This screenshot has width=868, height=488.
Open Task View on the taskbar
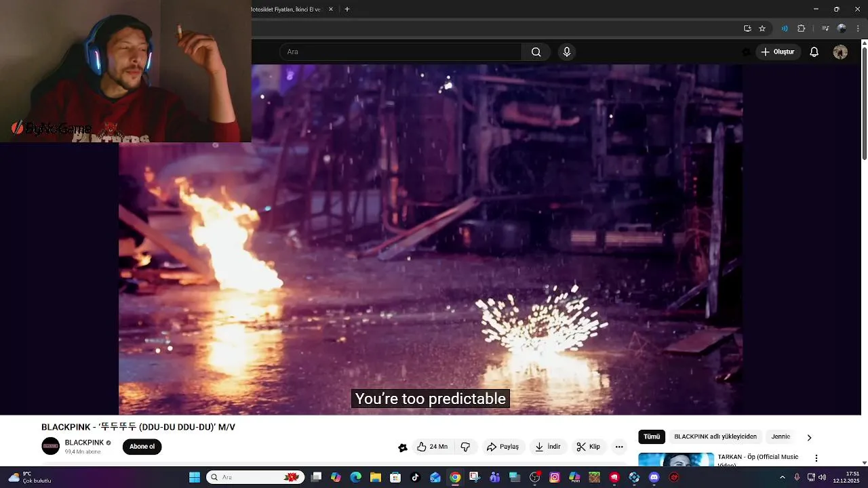(316, 477)
